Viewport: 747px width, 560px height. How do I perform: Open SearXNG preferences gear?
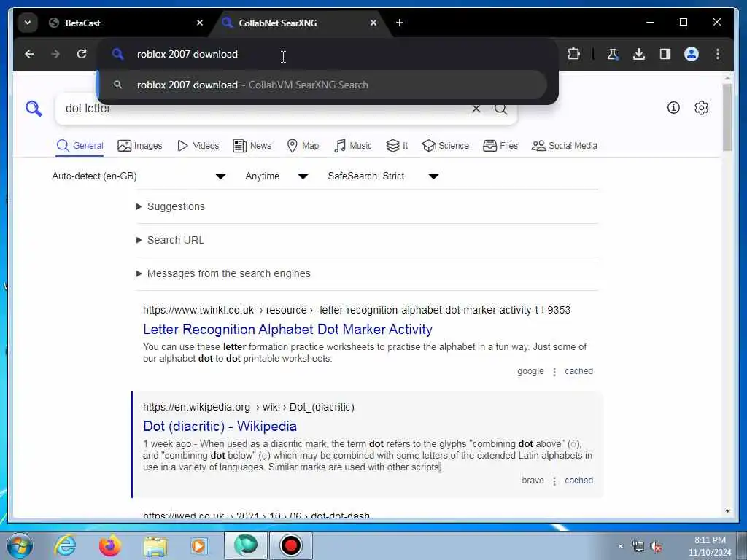[x=701, y=108]
